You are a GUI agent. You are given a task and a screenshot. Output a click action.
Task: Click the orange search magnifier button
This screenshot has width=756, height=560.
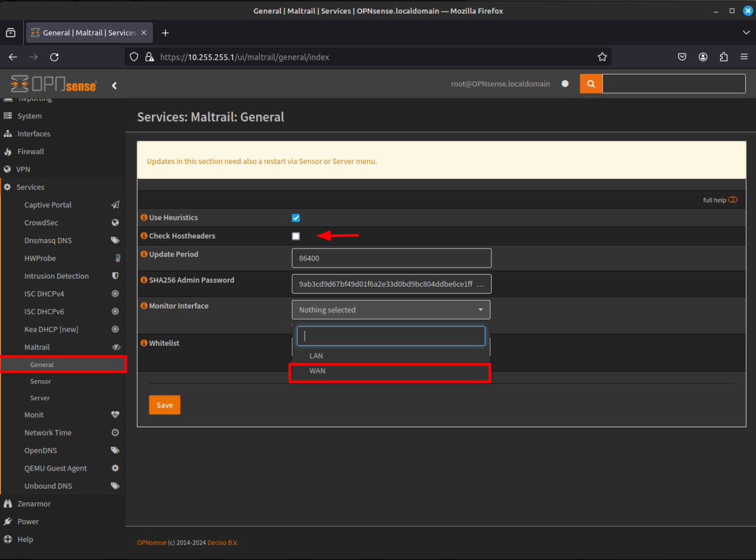click(591, 84)
